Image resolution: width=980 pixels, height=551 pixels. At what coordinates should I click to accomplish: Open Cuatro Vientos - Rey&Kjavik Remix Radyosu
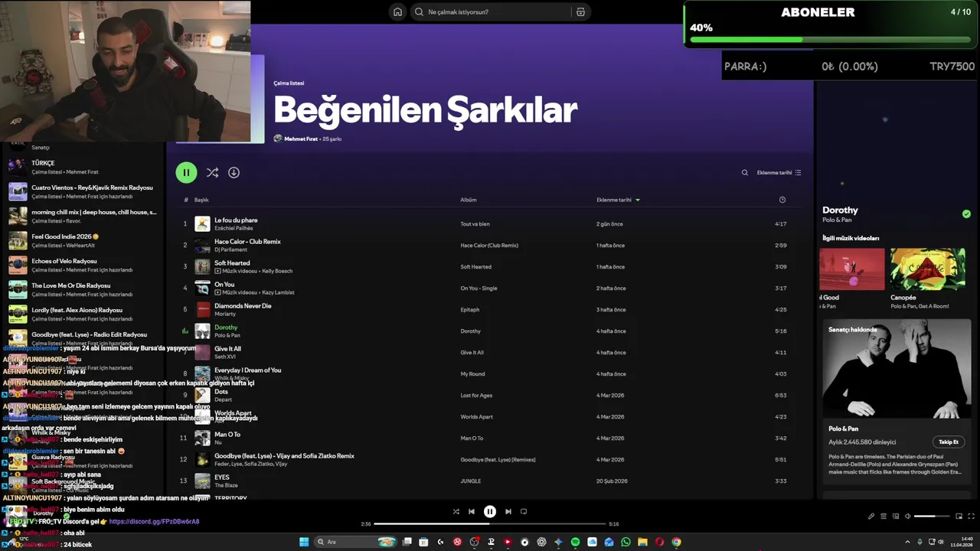[83, 191]
